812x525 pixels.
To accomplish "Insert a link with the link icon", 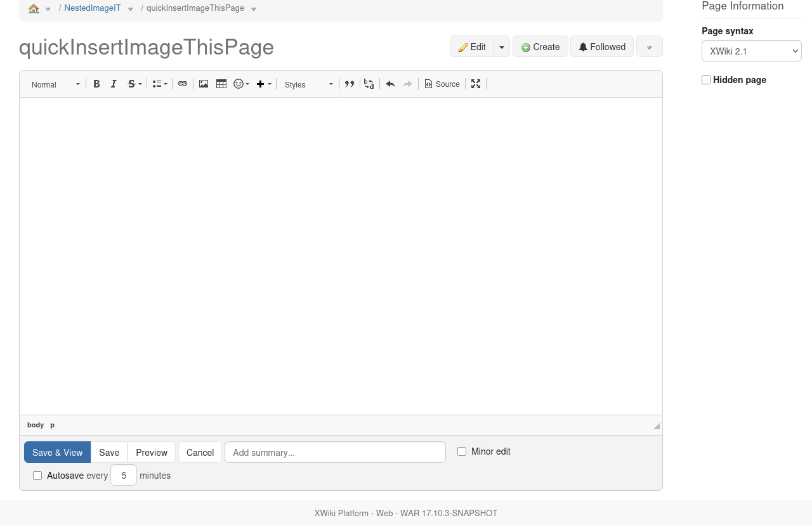I will tap(183, 84).
